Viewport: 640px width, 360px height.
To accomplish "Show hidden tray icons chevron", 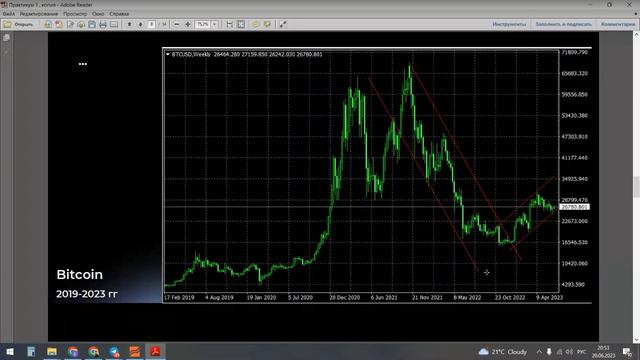I will tap(539, 352).
